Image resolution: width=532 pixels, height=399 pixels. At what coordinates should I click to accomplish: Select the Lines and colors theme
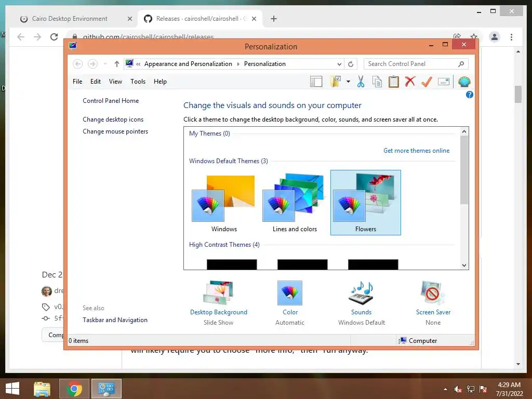[295, 203]
